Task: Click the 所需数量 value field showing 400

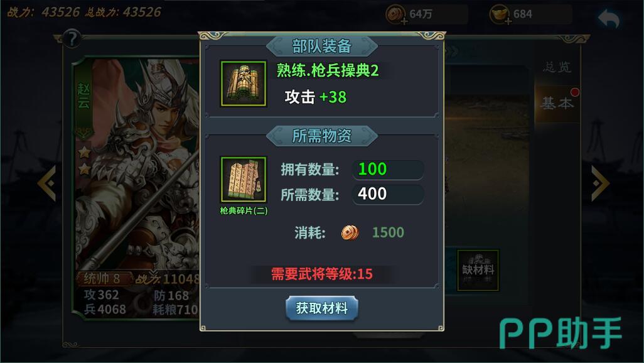Action: pyautogui.click(x=388, y=194)
